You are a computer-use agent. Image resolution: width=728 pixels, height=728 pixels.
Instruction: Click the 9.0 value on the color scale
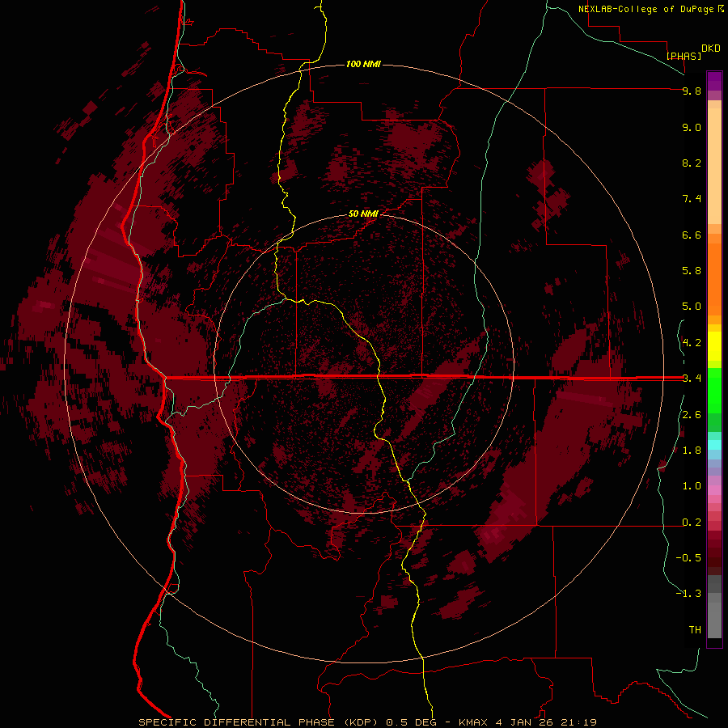[x=692, y=127]
